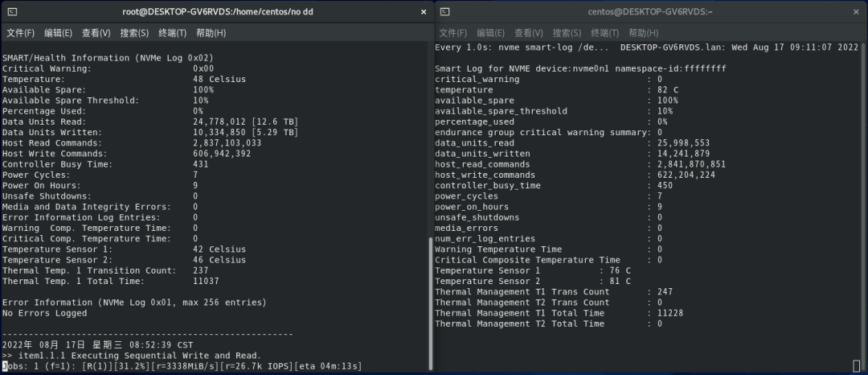Click the left terminal window icon
This screenshot has height=375, width=868.
[x=12, y=11]
